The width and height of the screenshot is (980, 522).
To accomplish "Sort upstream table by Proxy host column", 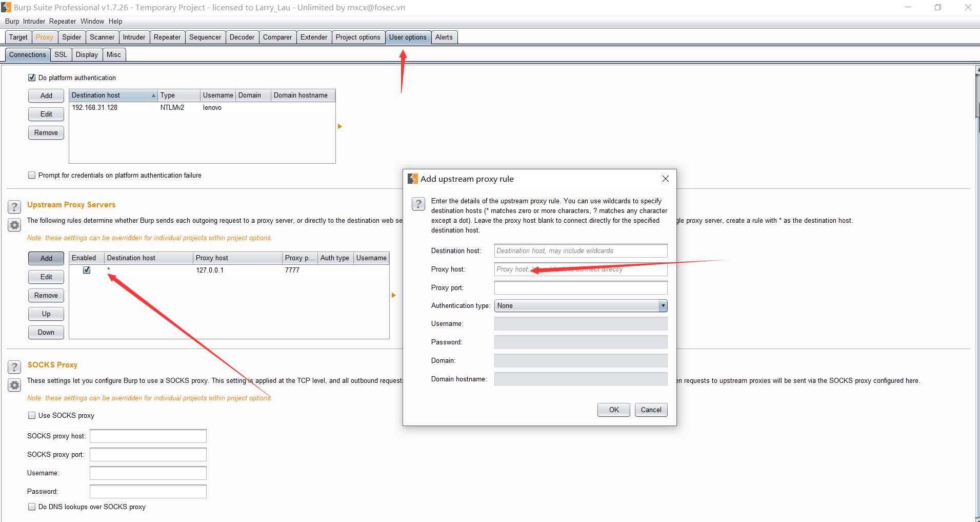I will (x=238, y=258).
